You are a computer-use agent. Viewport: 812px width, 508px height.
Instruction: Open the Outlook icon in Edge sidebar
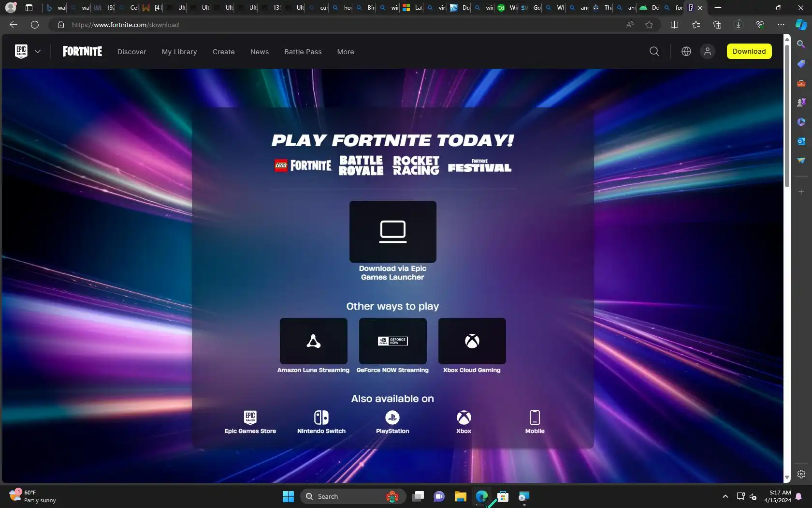801,141
